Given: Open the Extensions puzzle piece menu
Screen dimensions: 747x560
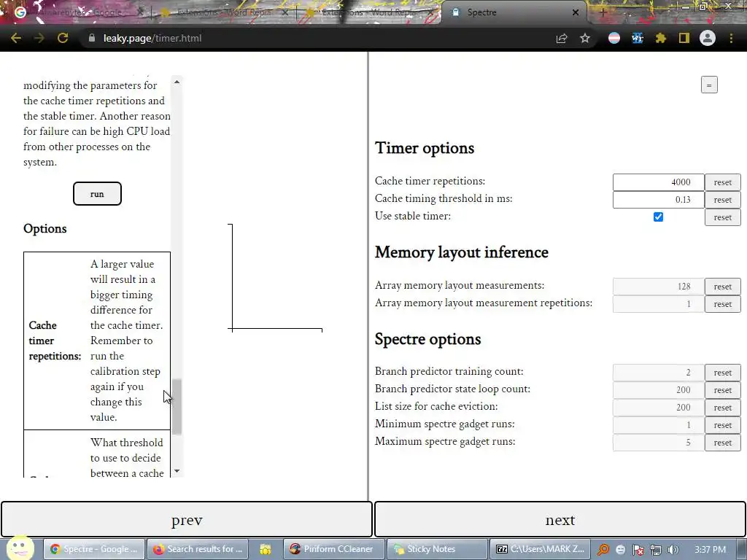Looking at the screenshot, I should [x=661, y=38].
